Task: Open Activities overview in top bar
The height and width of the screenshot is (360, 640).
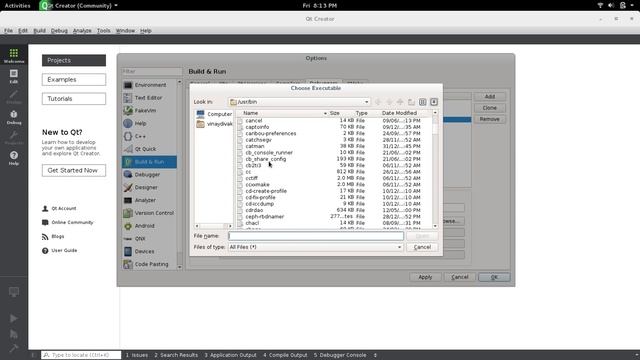Action: pos(18,5)
